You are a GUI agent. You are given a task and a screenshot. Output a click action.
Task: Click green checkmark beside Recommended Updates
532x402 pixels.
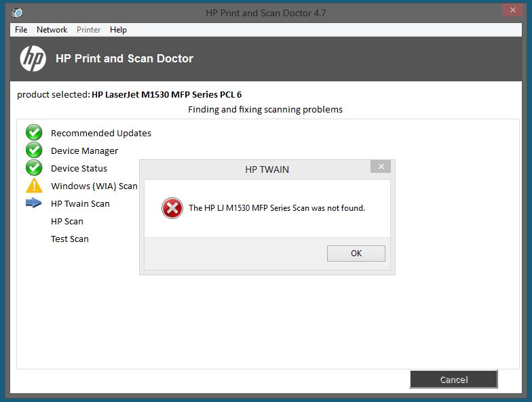coord(34,133)
